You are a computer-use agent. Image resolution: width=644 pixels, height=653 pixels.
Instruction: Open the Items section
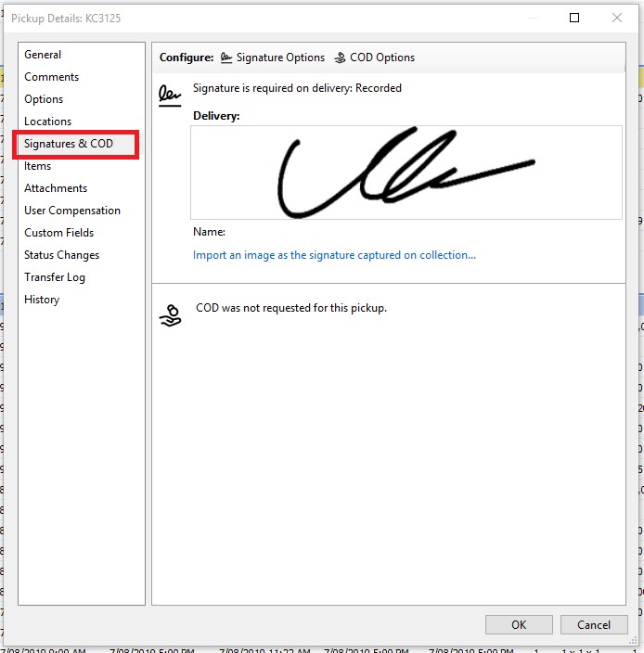tap(37, 166)
